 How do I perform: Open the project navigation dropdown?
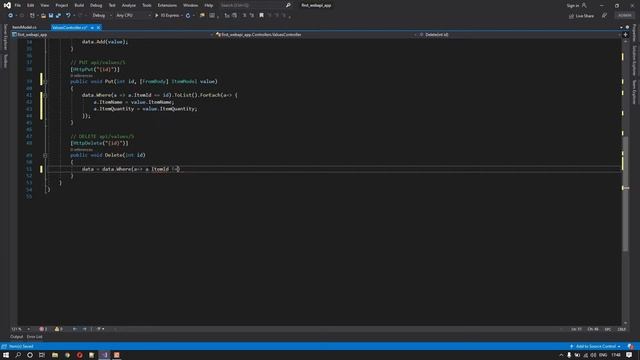(x=112, y=35)
